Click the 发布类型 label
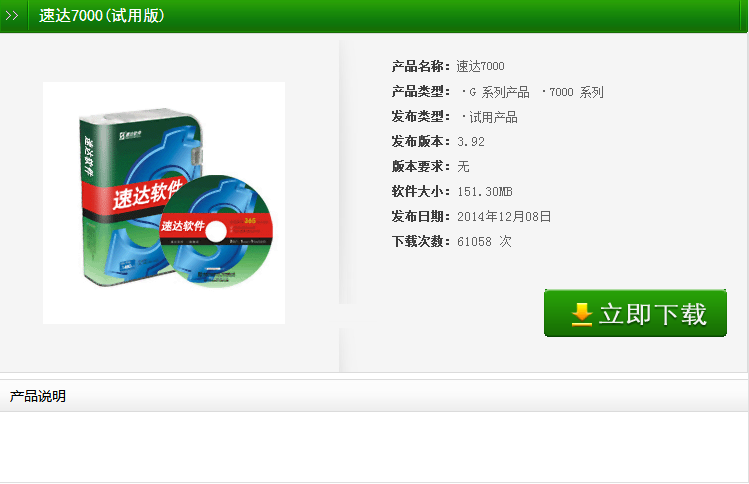The image size is (749, 484). [420, 117]
